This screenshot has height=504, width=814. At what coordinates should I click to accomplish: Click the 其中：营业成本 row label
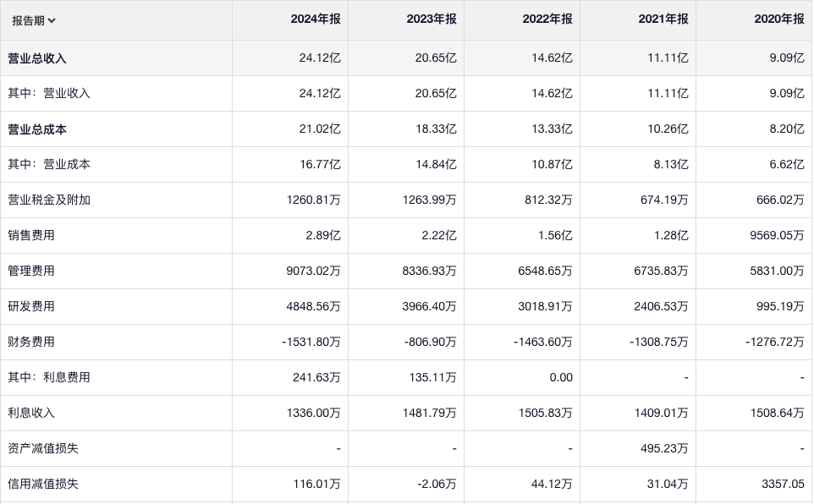point(49,165)
